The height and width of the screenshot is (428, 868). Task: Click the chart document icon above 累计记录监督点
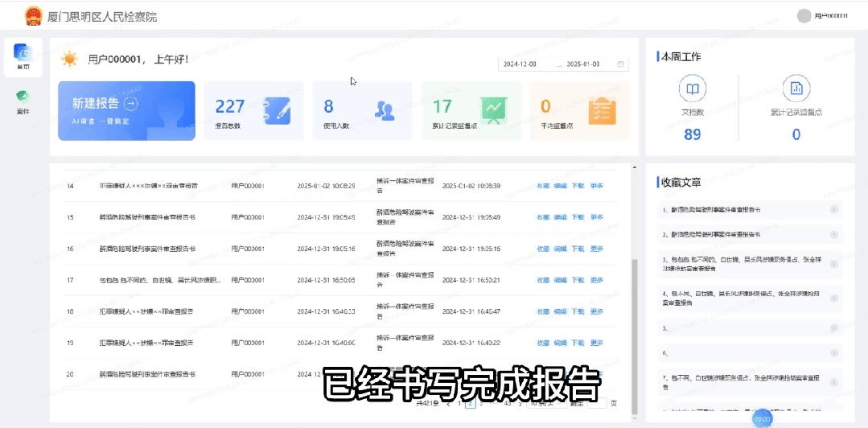coord(796,88)
